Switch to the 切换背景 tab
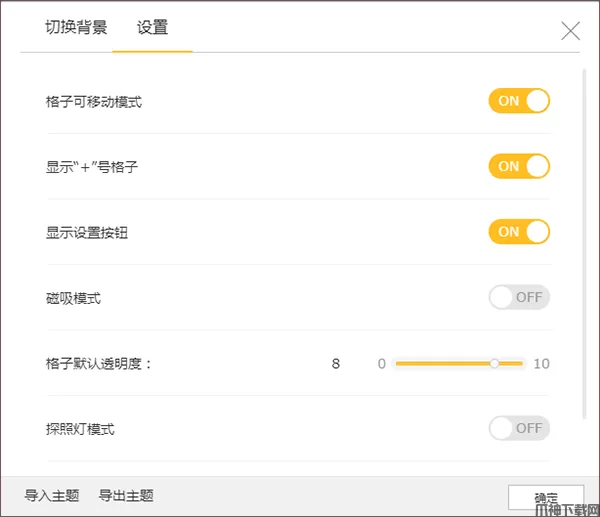The width and height of the screenshot is (600, 517). pyautogui.click(x=76, y=27)
